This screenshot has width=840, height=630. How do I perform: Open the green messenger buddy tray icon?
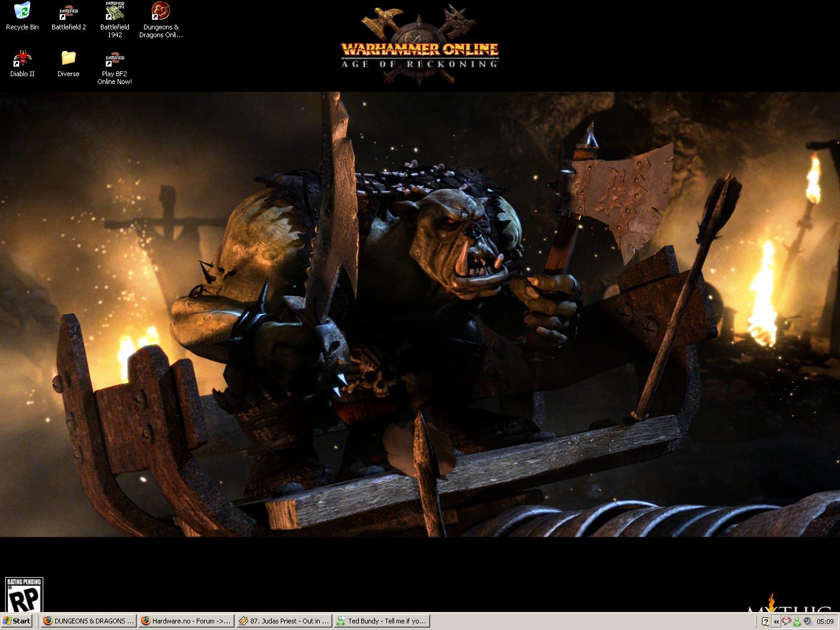click(x=797, y=622)
